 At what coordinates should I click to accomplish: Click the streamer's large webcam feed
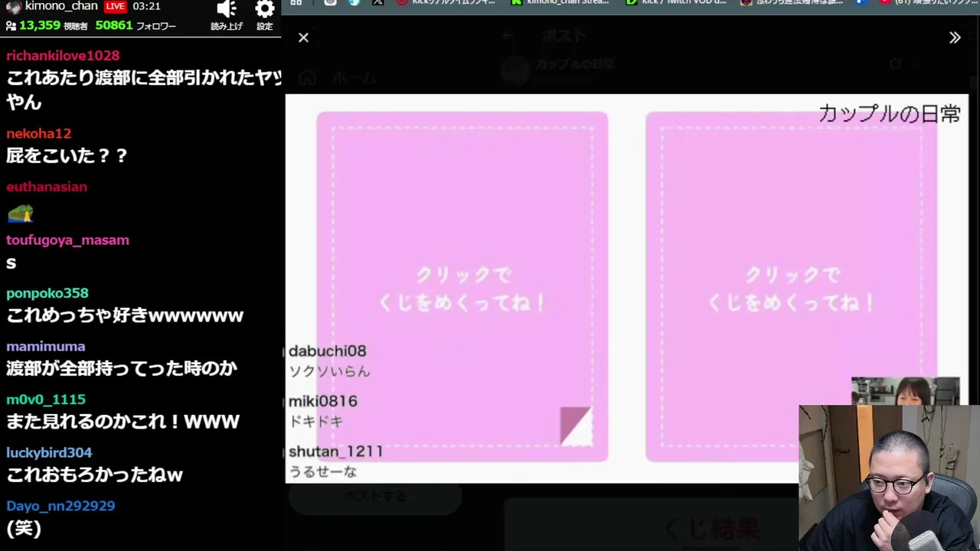click(889, 478)
